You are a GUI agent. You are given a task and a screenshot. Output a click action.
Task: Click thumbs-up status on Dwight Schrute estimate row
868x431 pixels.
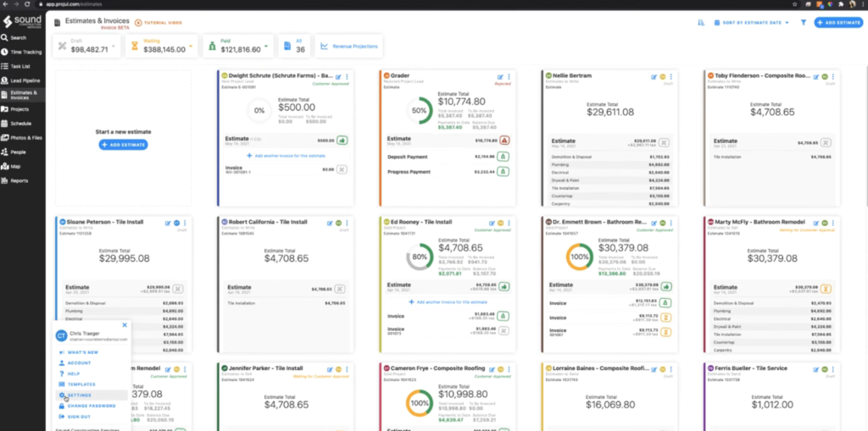342,141
